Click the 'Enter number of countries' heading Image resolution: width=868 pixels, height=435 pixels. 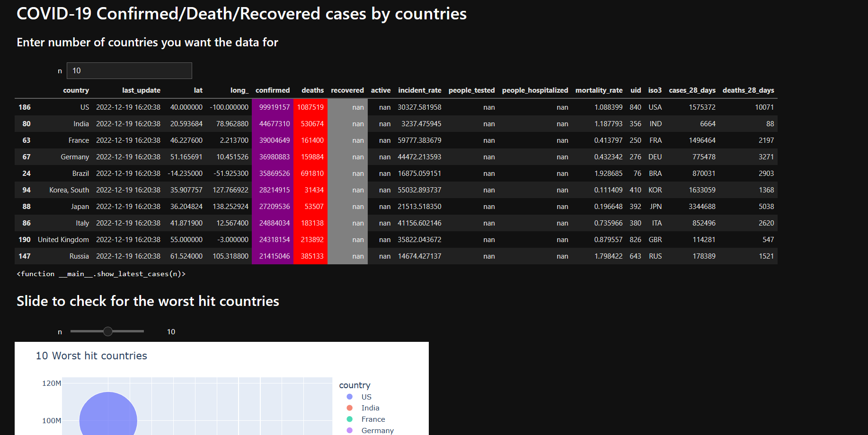tap(147, 43)
